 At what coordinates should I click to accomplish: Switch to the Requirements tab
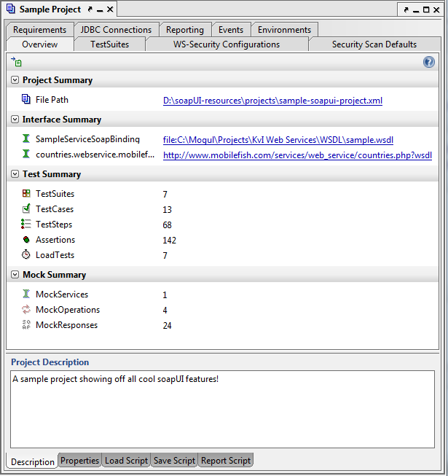[x=40, y=30]
